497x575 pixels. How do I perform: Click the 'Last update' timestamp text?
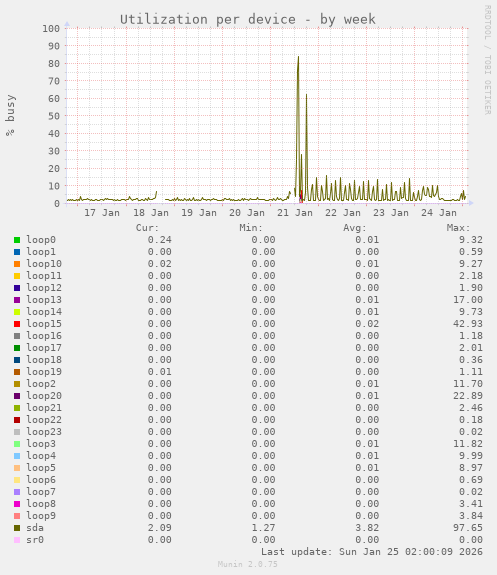tap(372, 552)
